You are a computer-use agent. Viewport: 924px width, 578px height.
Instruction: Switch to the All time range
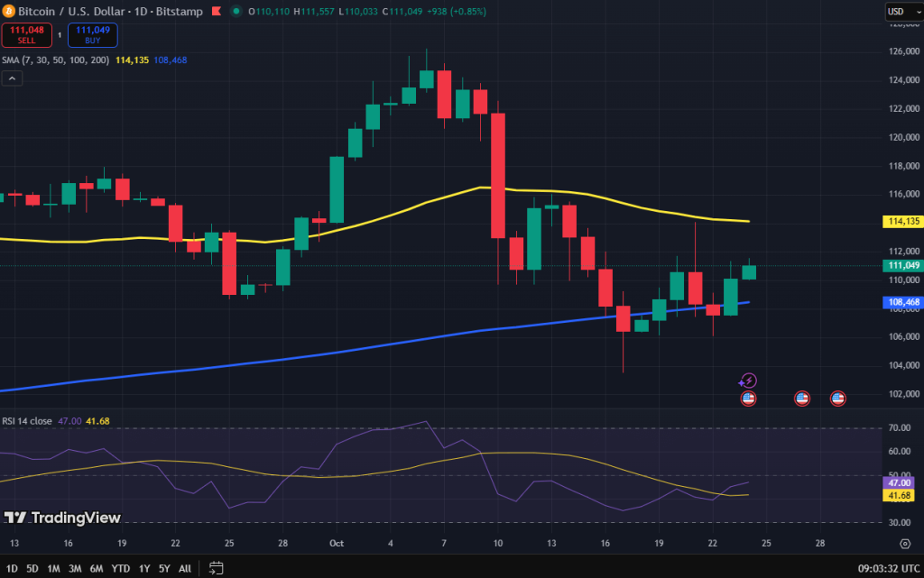(x=184, y=569)
